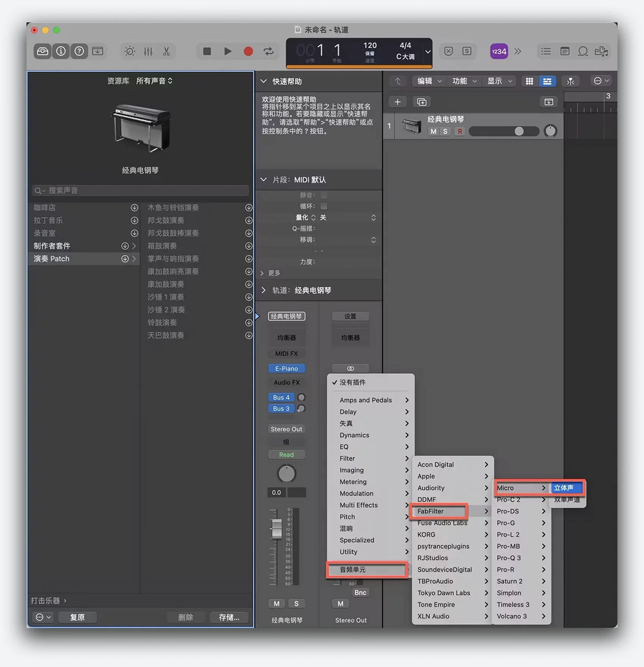Open the Loop Browser icon
644x667 pixels.
coord(583,51)
